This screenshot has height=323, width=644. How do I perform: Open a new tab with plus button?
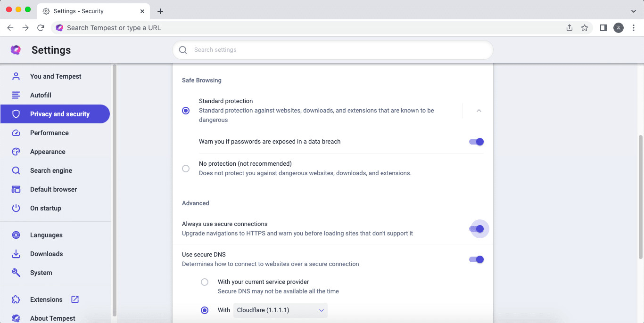click(x=160, y=11)
